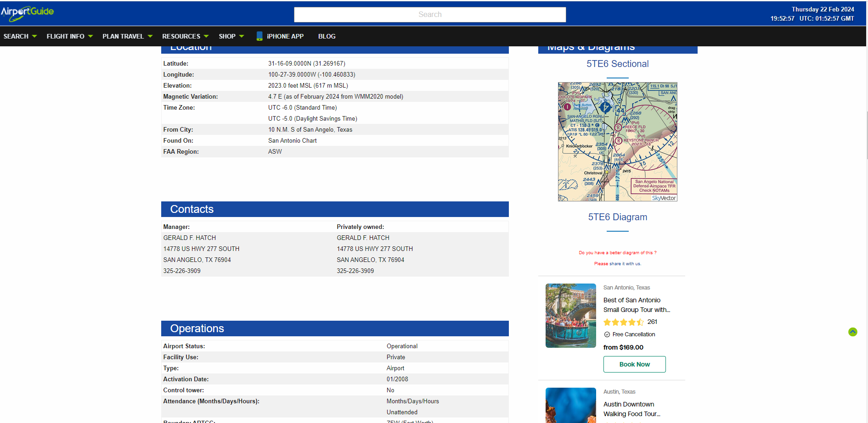The height and width of the screenshot is (423, 868).
Task: Select 'UTC -6.0 (Standard Time)' text
Action: (x=303, y=108)
